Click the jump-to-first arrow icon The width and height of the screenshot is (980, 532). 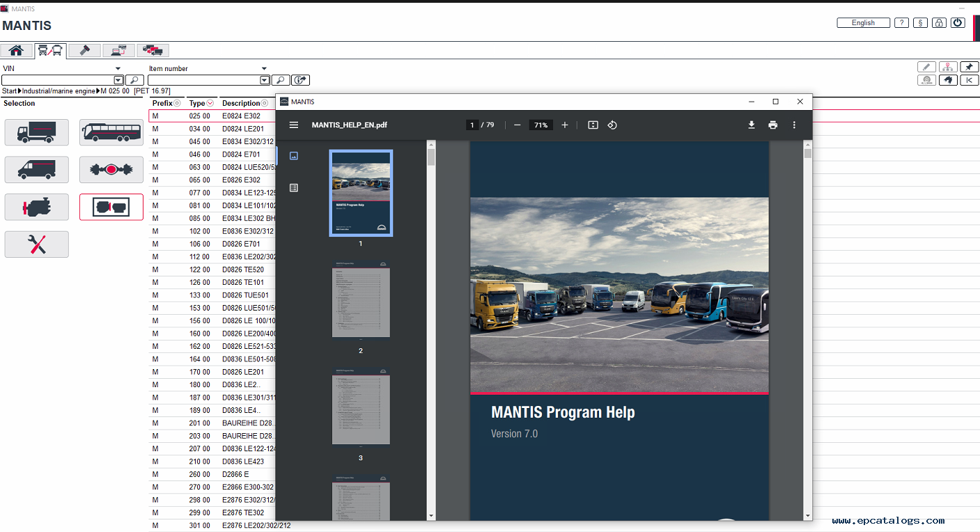(969, 80)
